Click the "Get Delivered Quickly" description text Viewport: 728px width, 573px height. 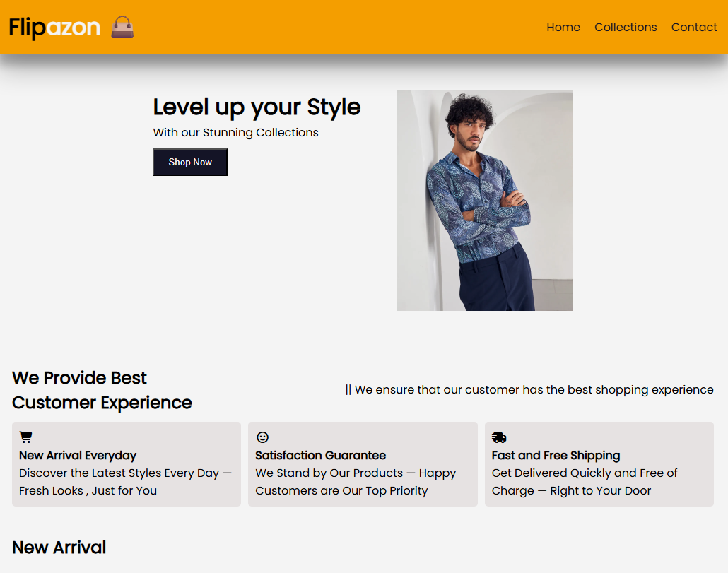pyautogui.click(x=584, y=482)
